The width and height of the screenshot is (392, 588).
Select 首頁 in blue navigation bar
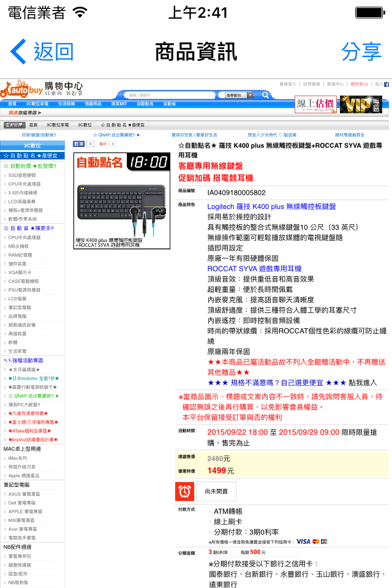[x=12, y=104]
